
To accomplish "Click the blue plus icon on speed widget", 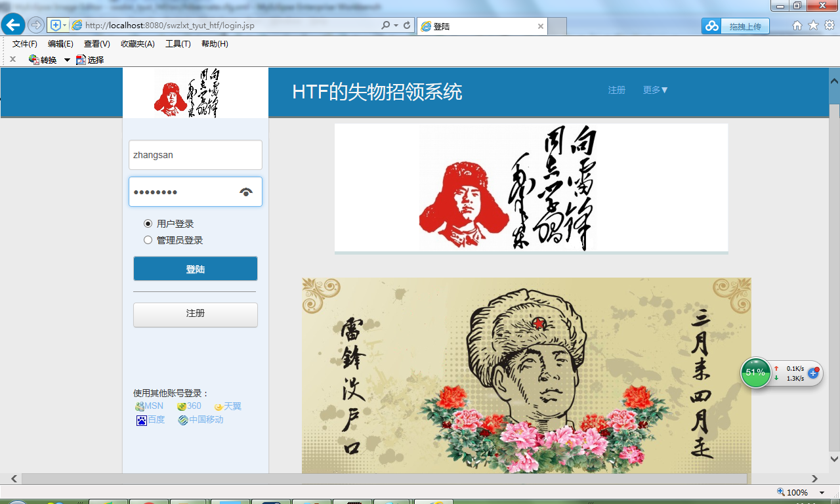I will pyautogui.click(x=813, y=373).
